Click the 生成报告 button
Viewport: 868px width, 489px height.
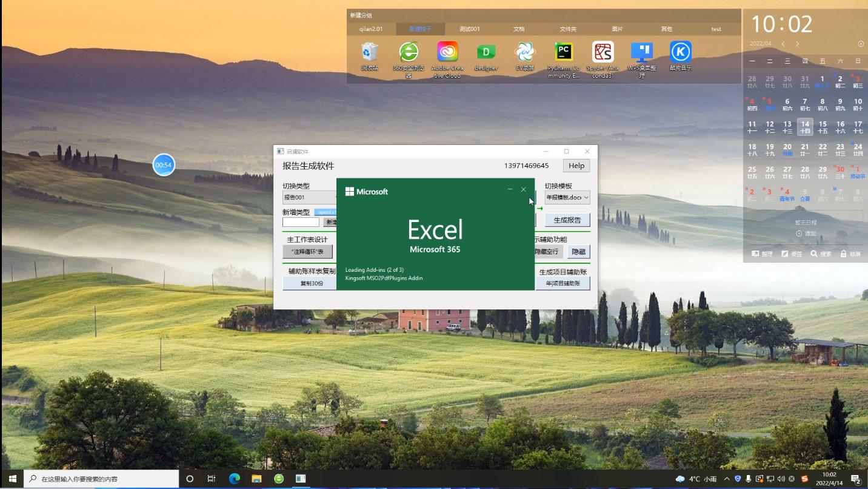click(567, 220)
